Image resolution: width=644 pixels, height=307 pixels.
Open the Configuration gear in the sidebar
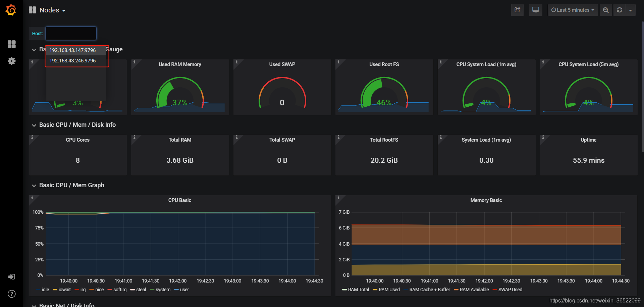tap(12, 61)
